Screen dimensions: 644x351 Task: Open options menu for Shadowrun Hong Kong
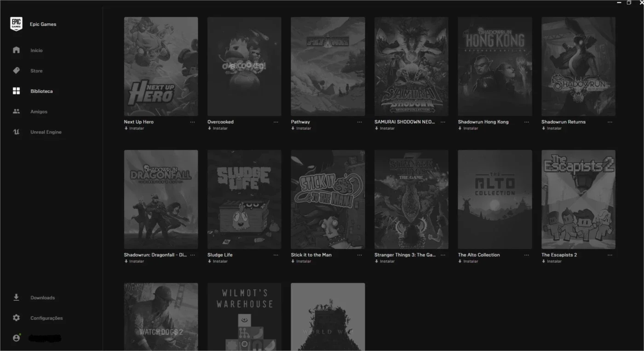[x=526, y=122]
